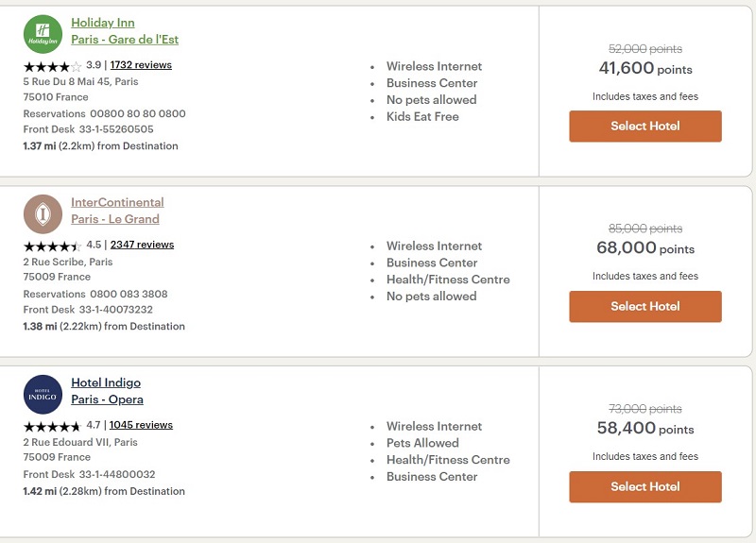View the 1045 reviews for Hotel Indigo
Viewport: 756px width, 543px height.
tap(141, 425)
